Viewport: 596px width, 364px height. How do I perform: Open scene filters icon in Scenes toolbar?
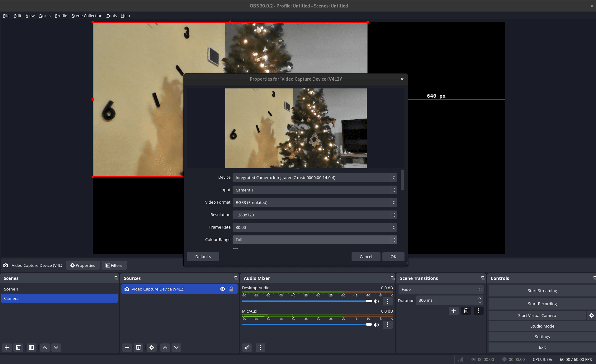point(31,347)
